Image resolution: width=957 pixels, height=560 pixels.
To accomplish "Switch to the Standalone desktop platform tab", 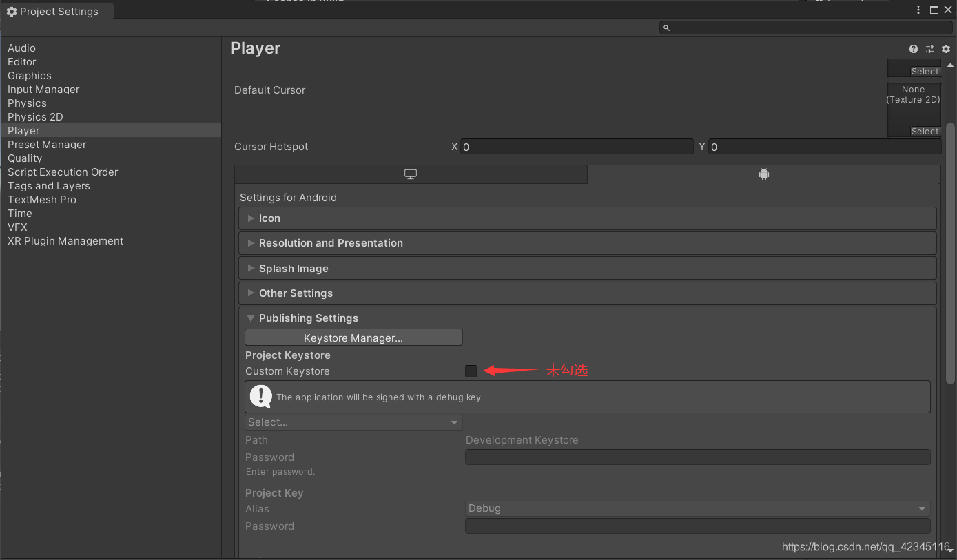I will coord(411,174).
